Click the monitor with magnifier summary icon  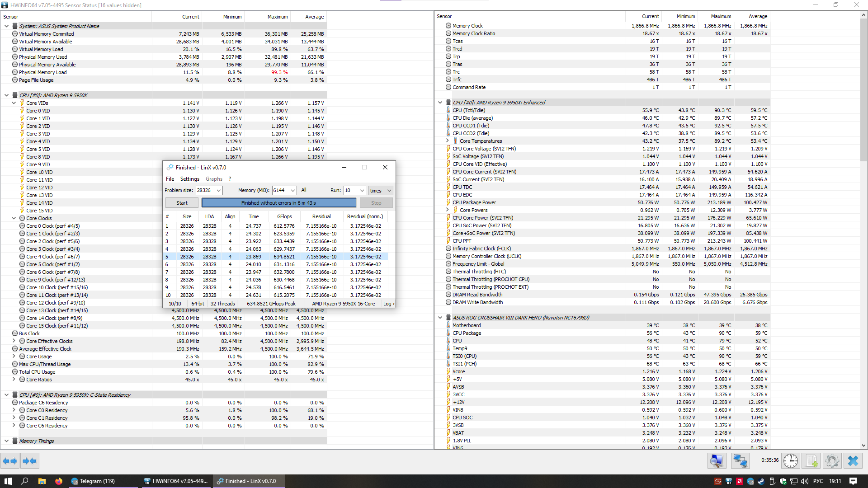tap(717, 461)
